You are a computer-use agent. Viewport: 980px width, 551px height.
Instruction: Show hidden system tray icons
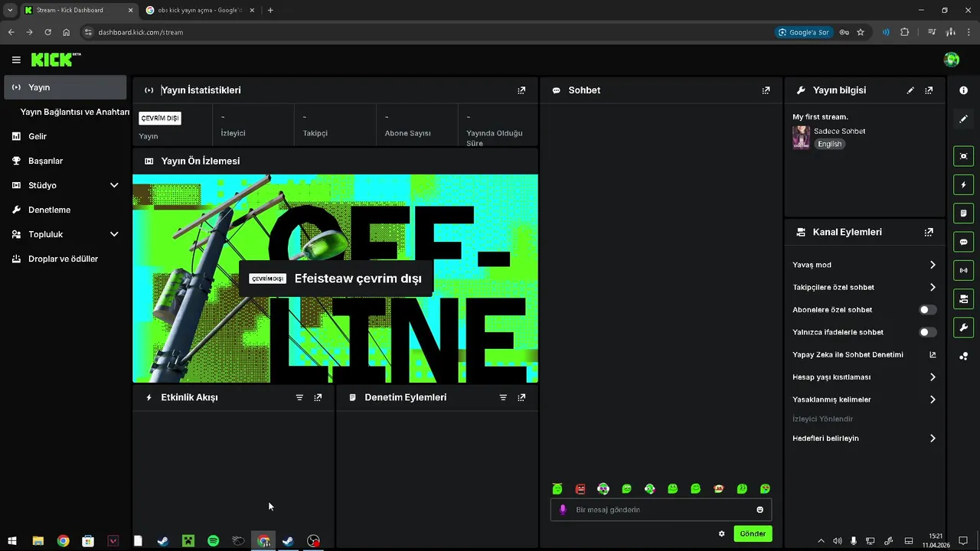click(x=822, y=541)
